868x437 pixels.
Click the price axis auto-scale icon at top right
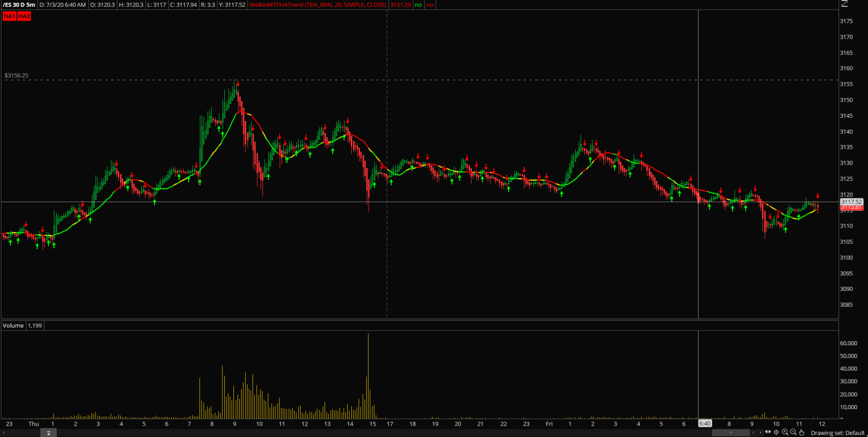point(845,4)
